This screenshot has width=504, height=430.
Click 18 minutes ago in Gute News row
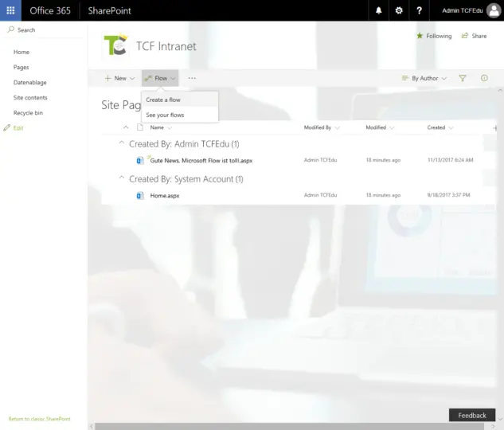383,160
